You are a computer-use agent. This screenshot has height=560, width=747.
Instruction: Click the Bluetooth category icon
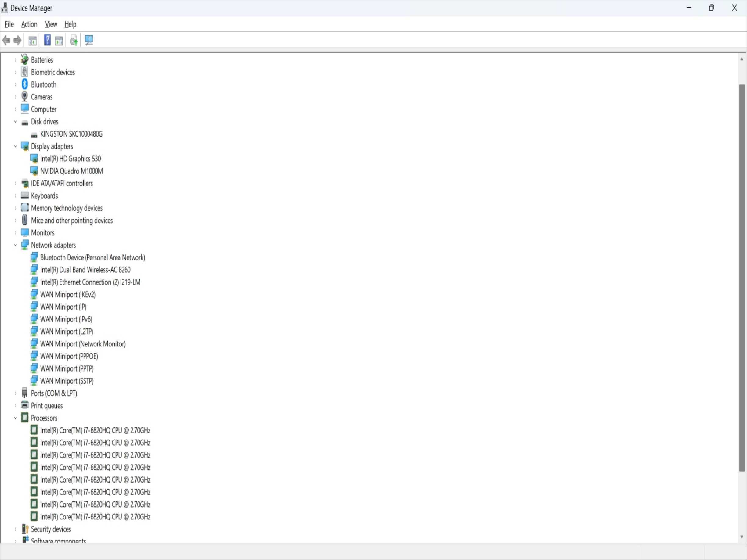25,84
